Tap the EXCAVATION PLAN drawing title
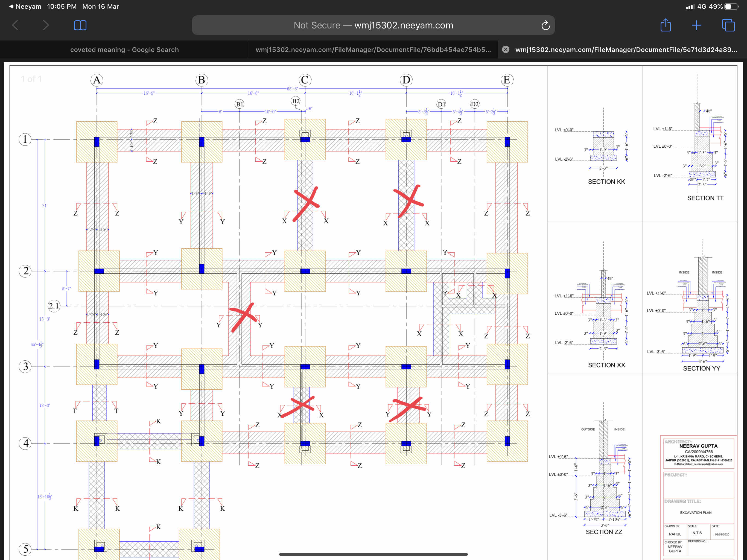The image size is (747, 560). pos(696,512)
